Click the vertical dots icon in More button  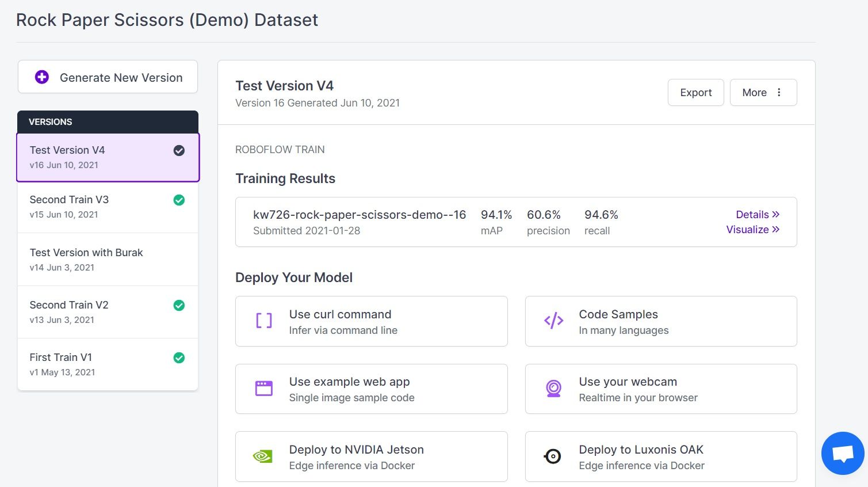tap(779, 92)
